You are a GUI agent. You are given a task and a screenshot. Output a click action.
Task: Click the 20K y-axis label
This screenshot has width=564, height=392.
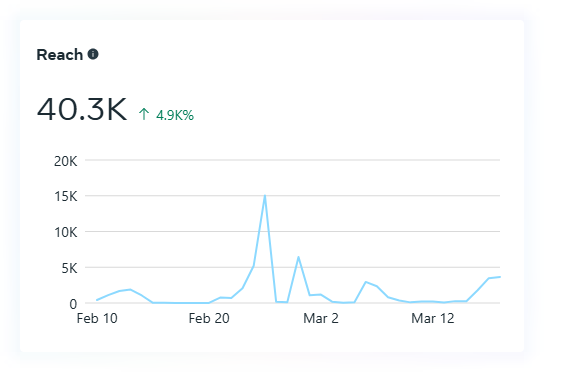pyautogui.click(x=65, y=161)
